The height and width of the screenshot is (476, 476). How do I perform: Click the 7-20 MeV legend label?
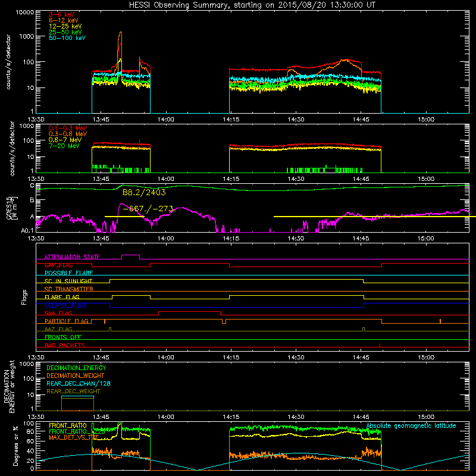click(x=64, y=146)
